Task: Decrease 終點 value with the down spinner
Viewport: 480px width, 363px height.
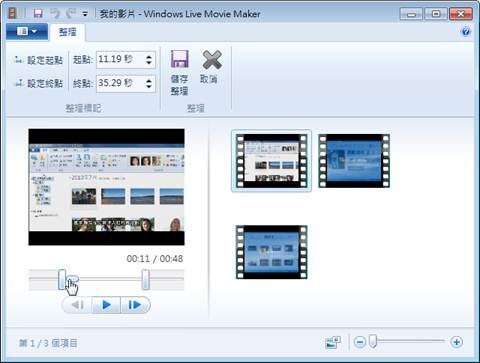Action: coord(149,87)
